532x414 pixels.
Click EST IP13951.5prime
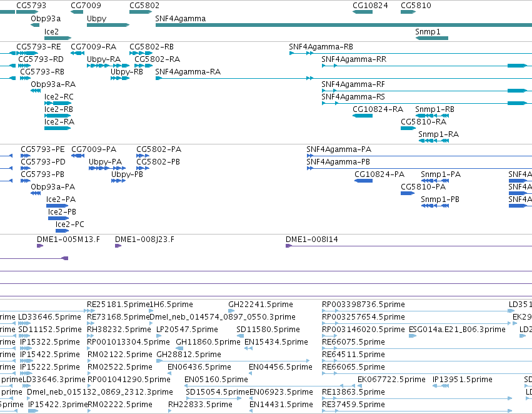(462, 380)
